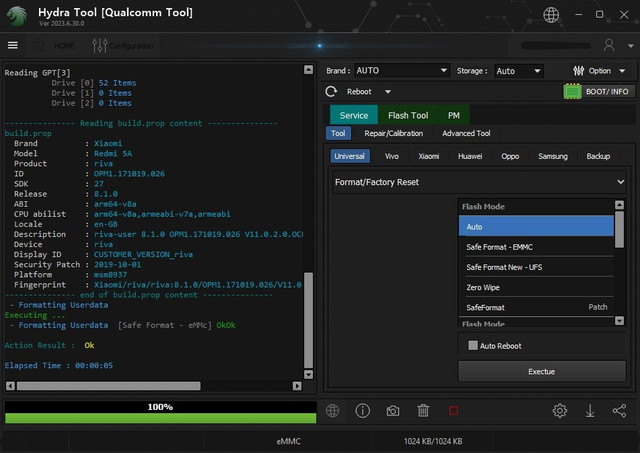The height and width of the screenshot is (453, 640).
Task: Select the Oppo brand tab
Action: pyautogui.click(x=510, y=156)
